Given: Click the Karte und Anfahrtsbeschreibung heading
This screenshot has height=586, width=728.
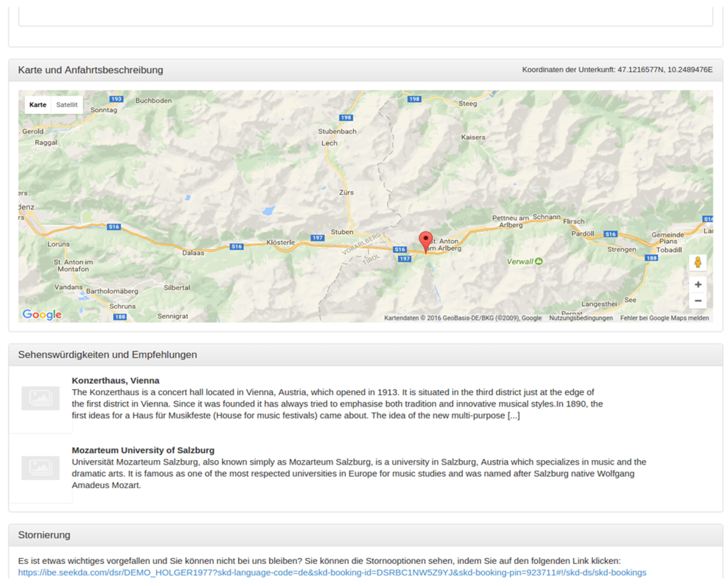Looking at the screenshot, I should [91, 70].
